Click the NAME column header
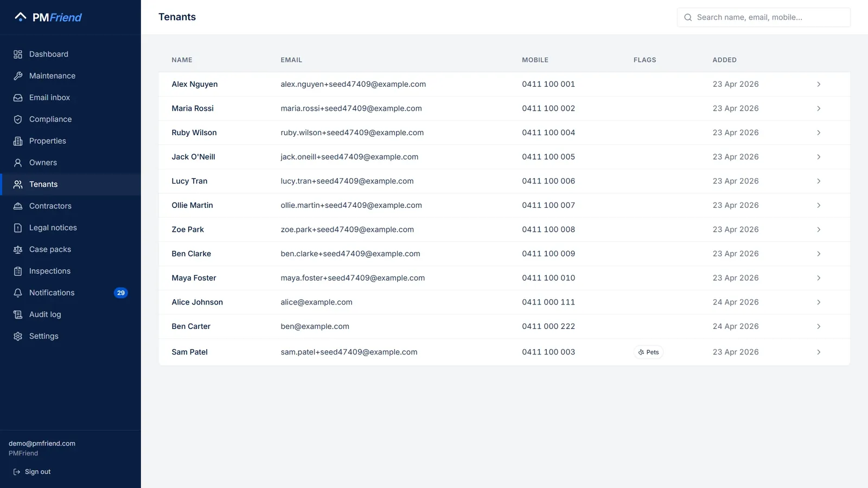 pos(182,60)
